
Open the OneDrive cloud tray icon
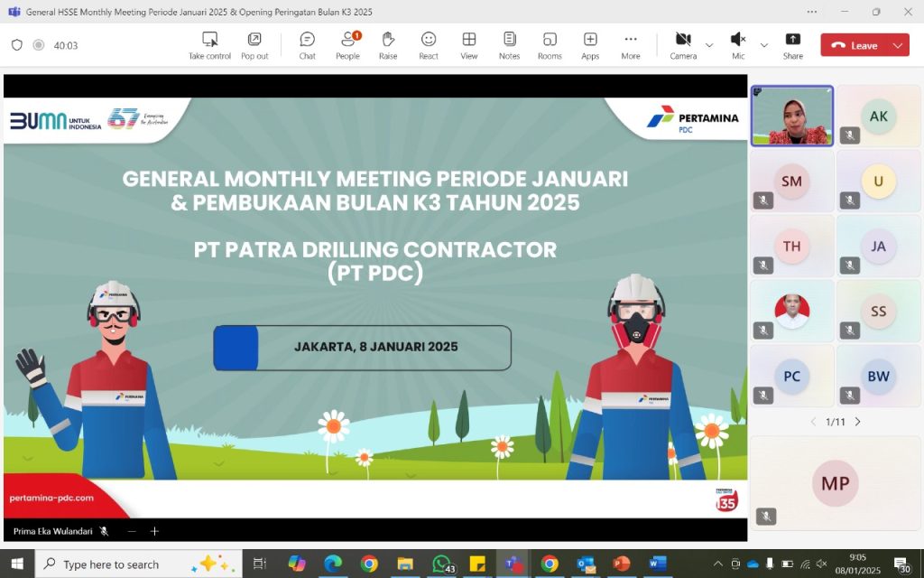pos(753,564)
